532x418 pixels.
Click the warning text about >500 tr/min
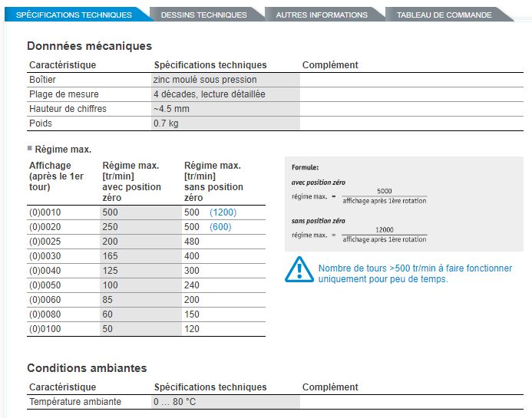tap(415, 274)
